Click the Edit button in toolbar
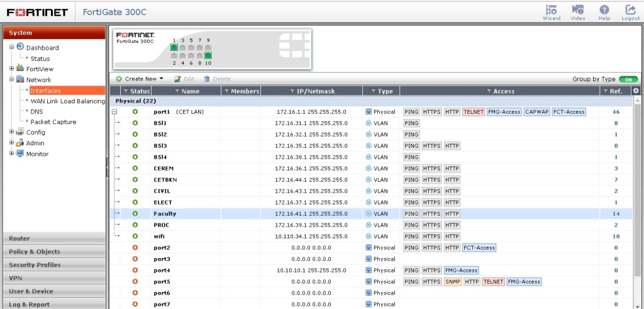The image size is (644, 309). point(184,79)
